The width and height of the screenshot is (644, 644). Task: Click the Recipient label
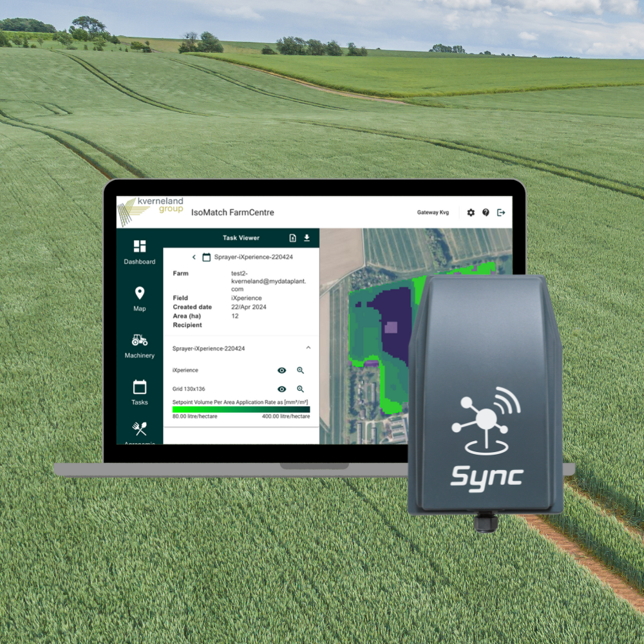187,325
